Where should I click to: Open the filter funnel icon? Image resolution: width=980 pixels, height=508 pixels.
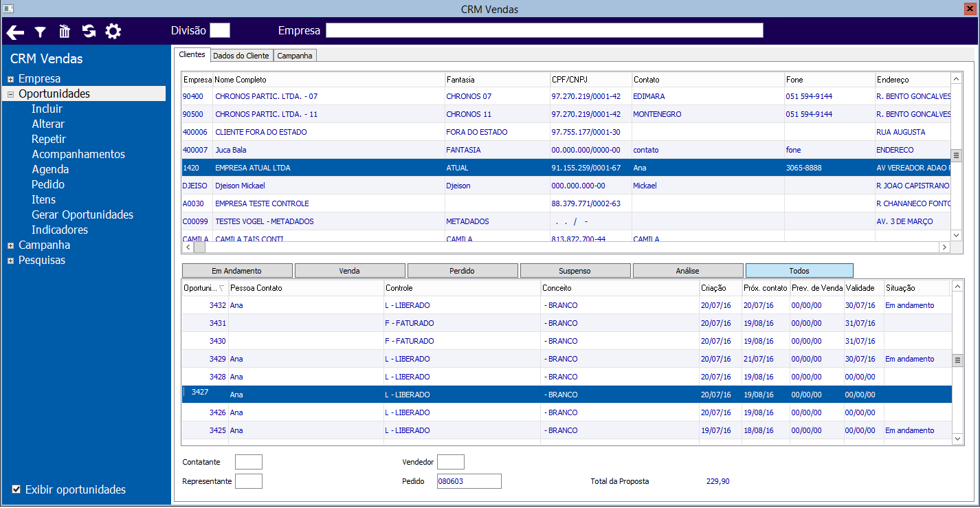coord(41,32)
